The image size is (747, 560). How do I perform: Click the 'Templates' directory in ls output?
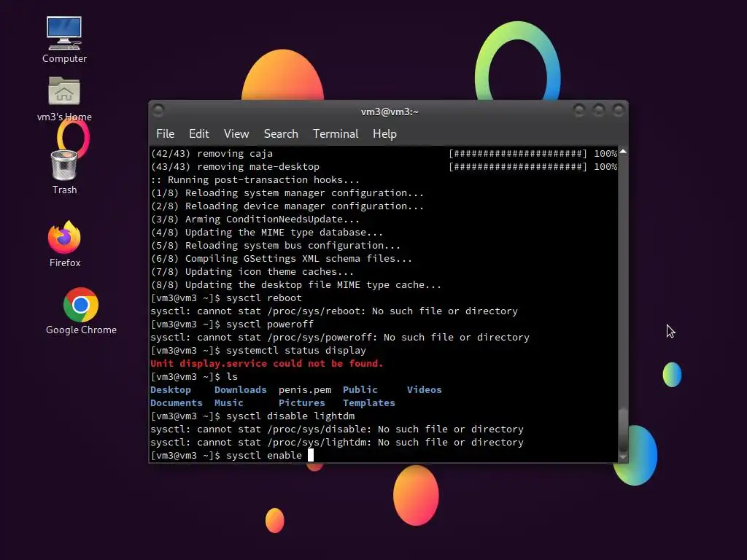point(369,402)
